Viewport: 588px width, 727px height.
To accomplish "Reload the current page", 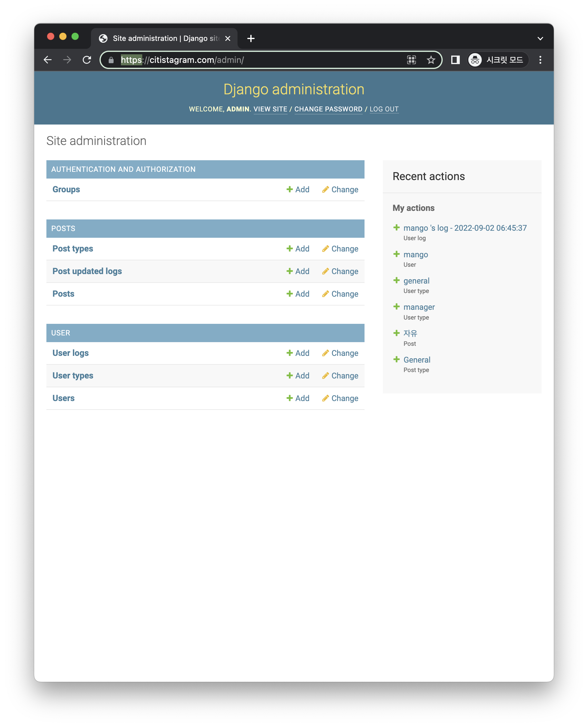I will coord(87,60).
